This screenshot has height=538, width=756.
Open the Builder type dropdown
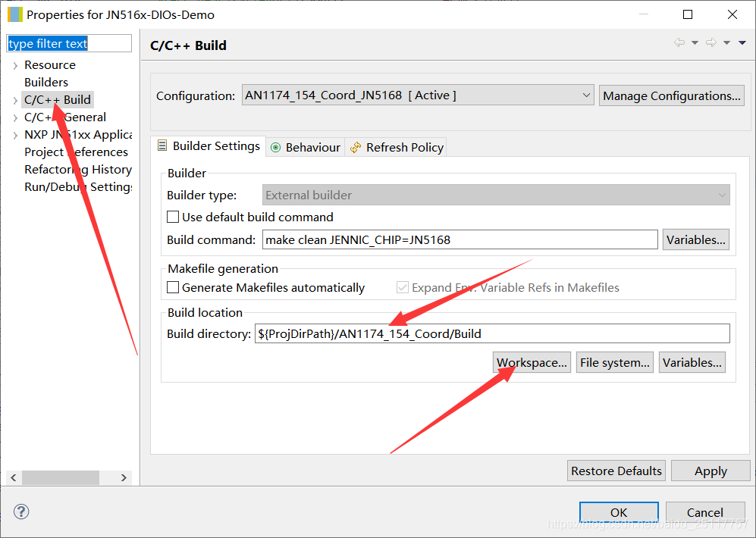point(496,195)
